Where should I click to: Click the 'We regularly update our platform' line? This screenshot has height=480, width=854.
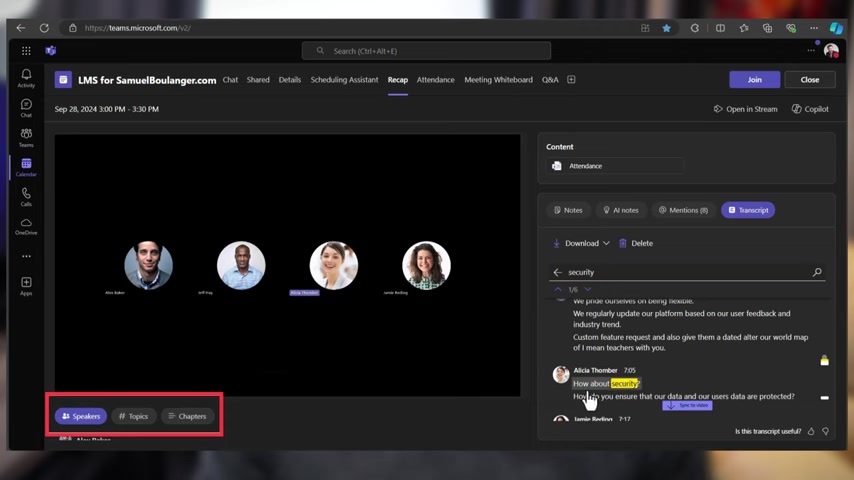[x=681, y=319]
